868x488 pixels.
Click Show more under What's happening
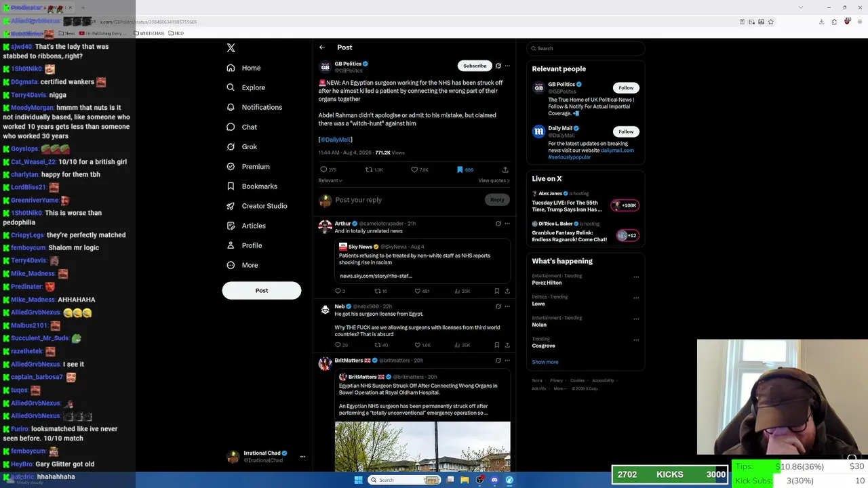click(545, 362)
